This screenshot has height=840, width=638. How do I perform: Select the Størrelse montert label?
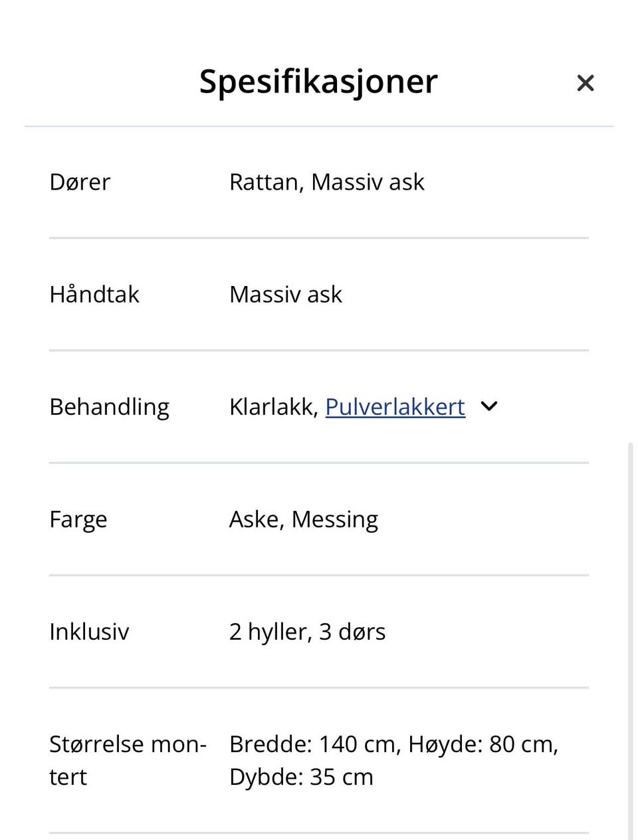pyautogui.click(x=128, y=760)
